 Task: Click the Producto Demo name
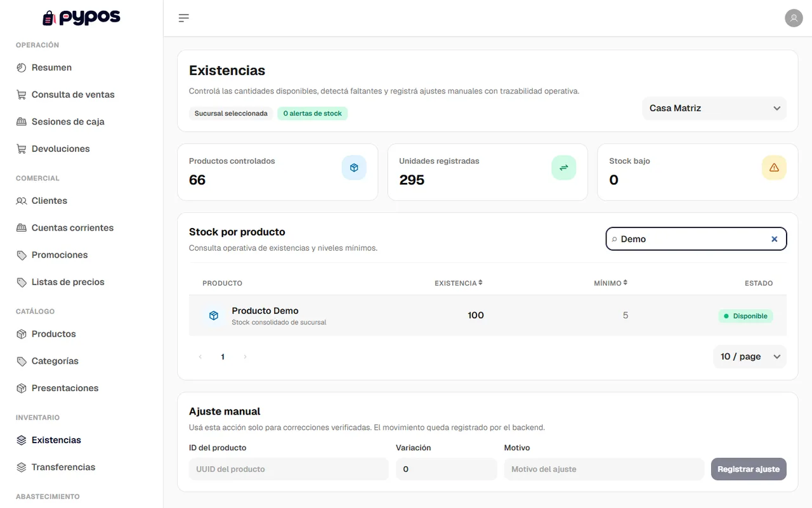tap(265, 311)
